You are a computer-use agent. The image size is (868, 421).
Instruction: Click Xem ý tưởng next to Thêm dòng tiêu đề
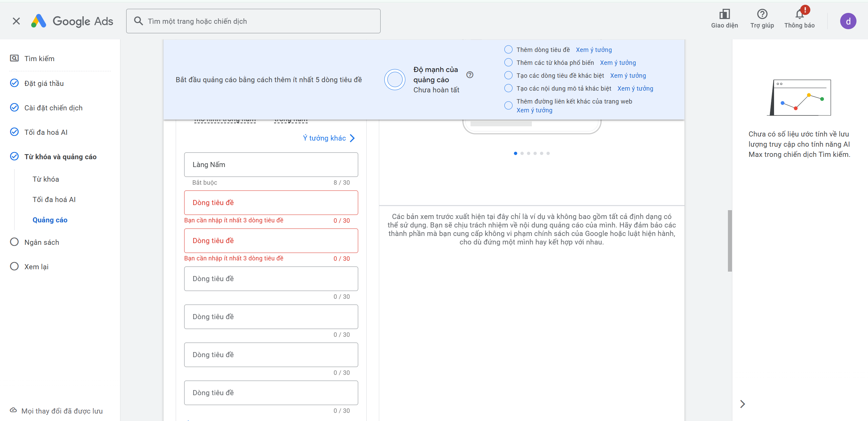pos(594,50)
